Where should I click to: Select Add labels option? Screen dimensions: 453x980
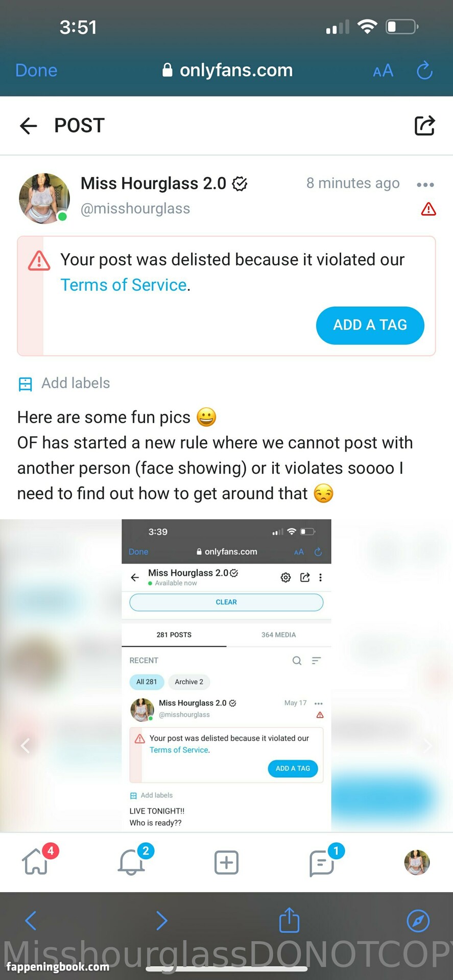(x=64, y=383)
